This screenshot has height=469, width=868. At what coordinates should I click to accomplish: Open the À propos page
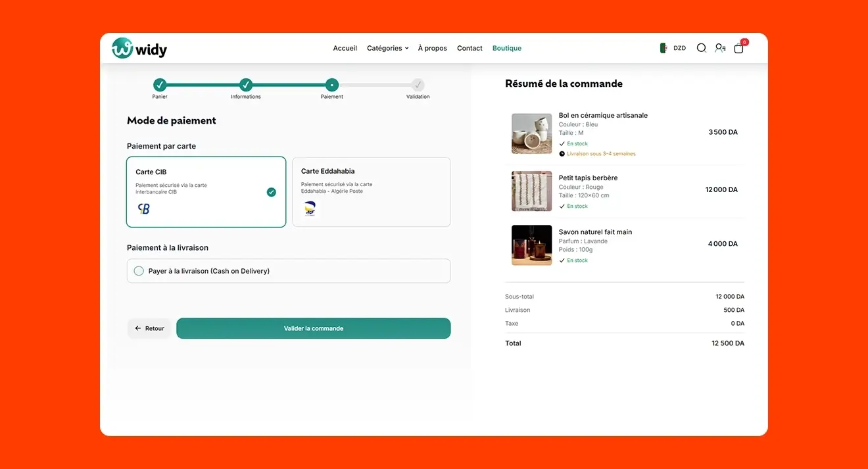pos(433,48)
